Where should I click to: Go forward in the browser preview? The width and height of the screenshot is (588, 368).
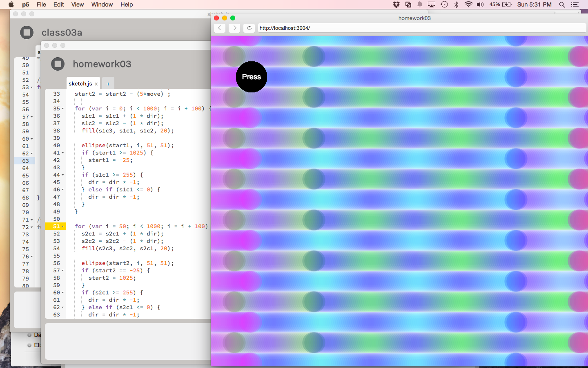point(234,28)
